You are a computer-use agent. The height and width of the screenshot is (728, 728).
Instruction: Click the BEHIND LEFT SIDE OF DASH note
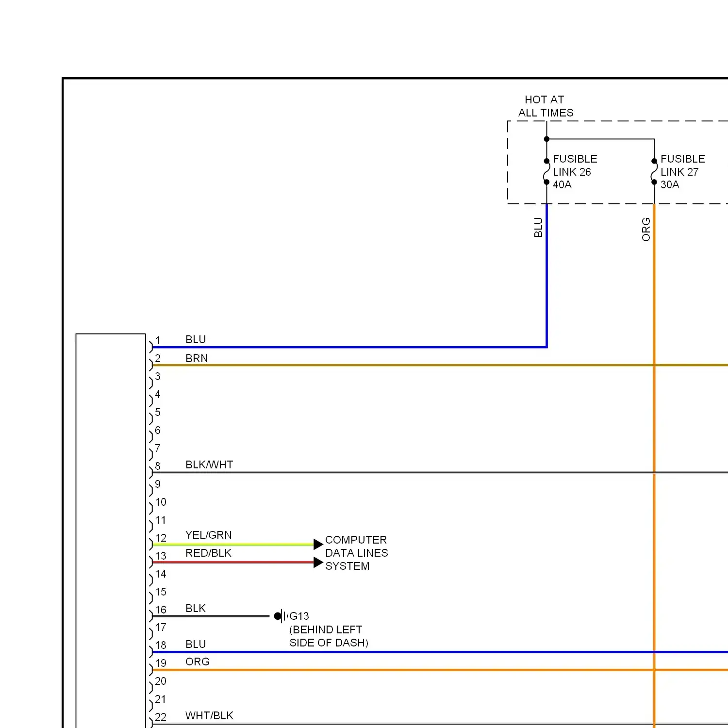coord(329,636)
